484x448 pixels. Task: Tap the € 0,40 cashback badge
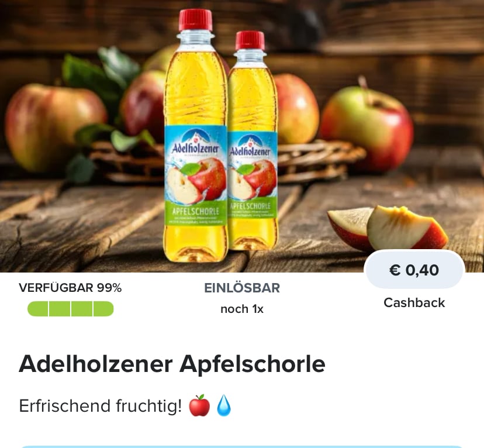pos(414,270)
